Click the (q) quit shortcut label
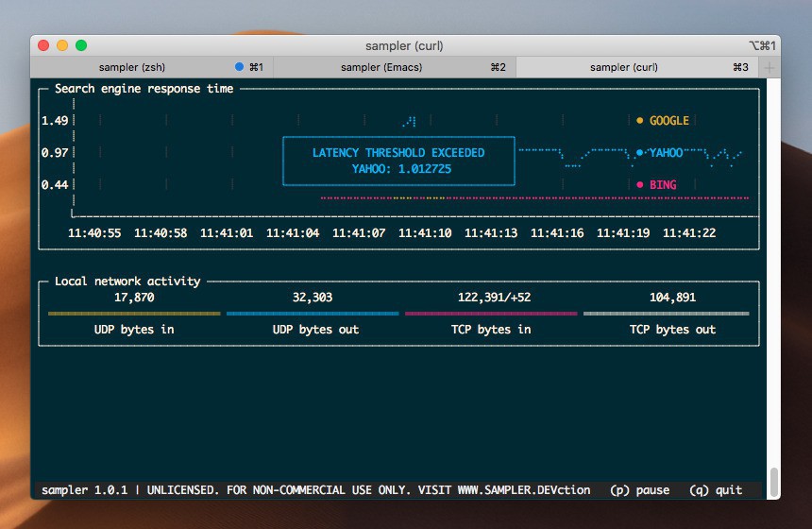 pos(716,490)
